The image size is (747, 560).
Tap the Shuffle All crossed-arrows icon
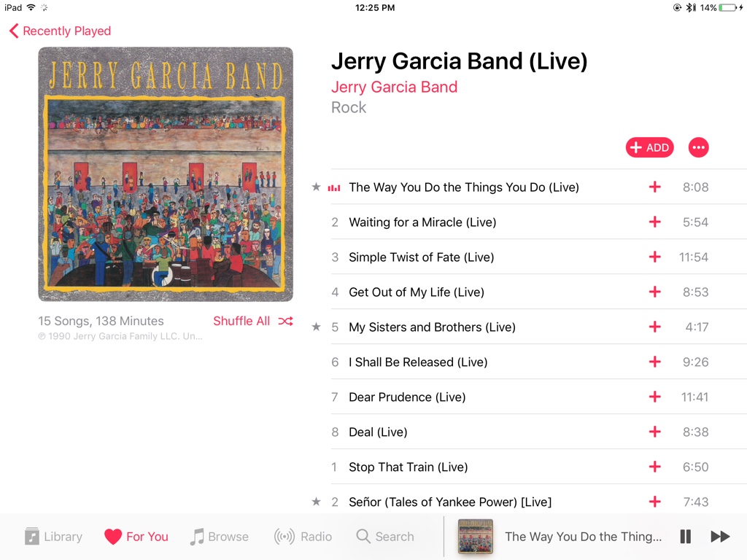(x=285, y=321)
